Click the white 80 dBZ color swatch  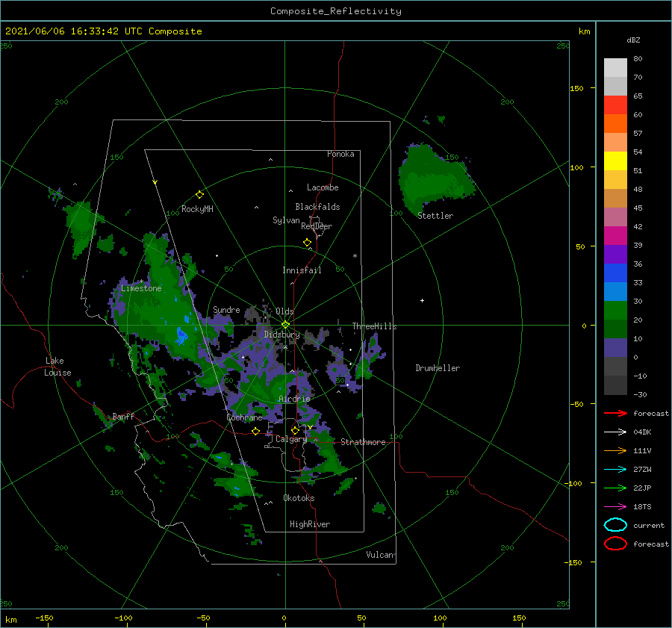point(615,67)
